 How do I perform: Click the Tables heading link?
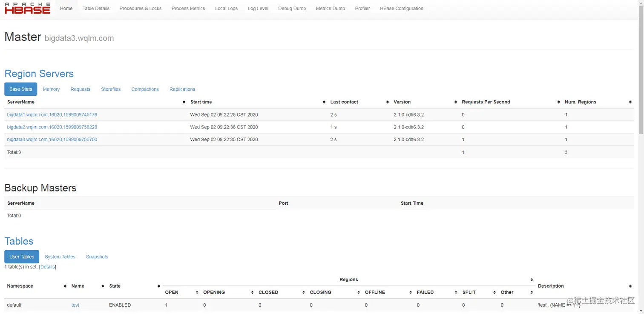19,241
